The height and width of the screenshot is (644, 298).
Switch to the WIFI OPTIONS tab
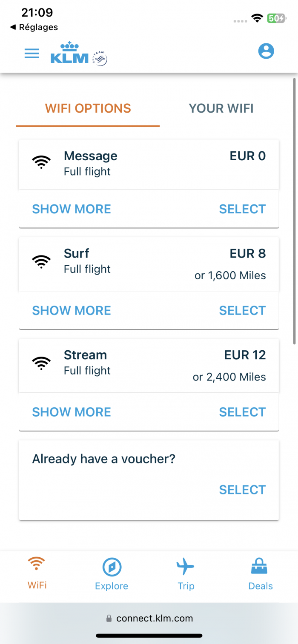[x=88, y=108]
